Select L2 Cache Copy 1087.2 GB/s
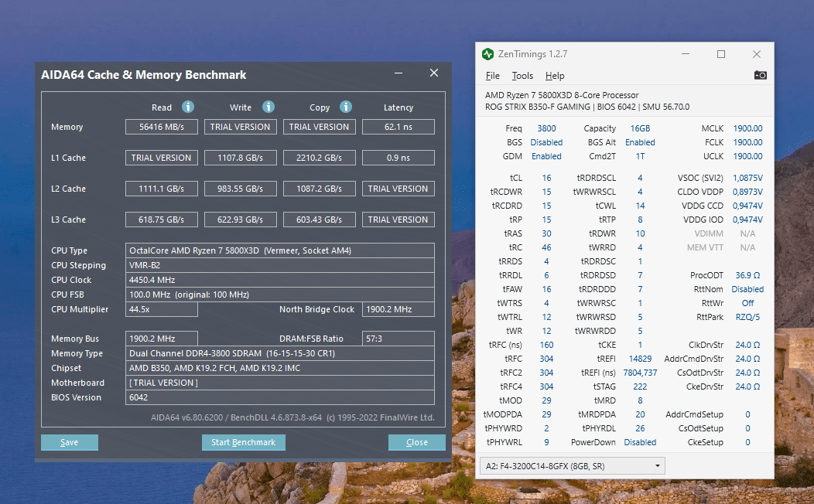Screen dimensions: 814x504 click(x=320, y=189)
